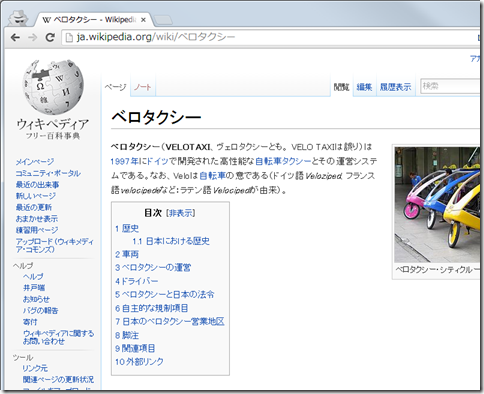Jump to section 7 日本のベロタクシー営業地区
The image size is (484, 394).
point(170,321)
